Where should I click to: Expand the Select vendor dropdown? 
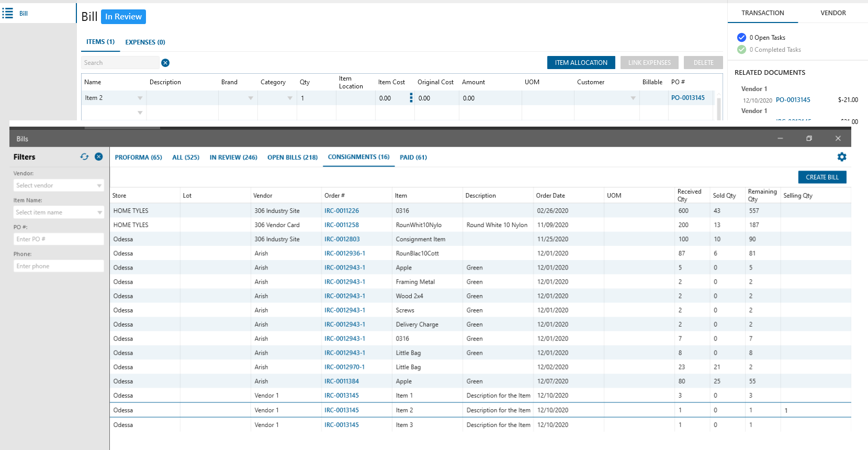coord(99,186)
